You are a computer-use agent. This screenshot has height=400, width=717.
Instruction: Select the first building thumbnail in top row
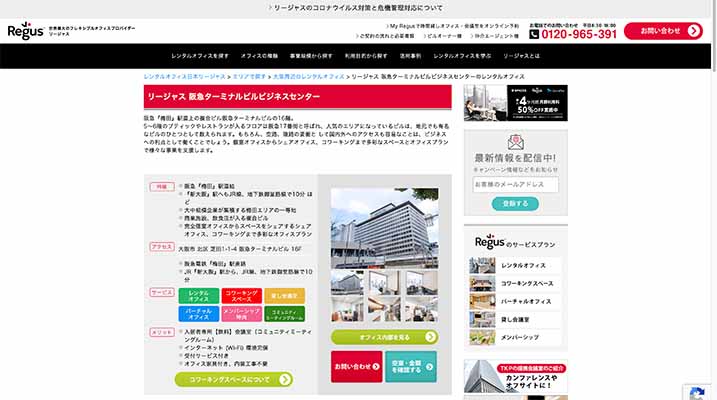coord(348,283)
